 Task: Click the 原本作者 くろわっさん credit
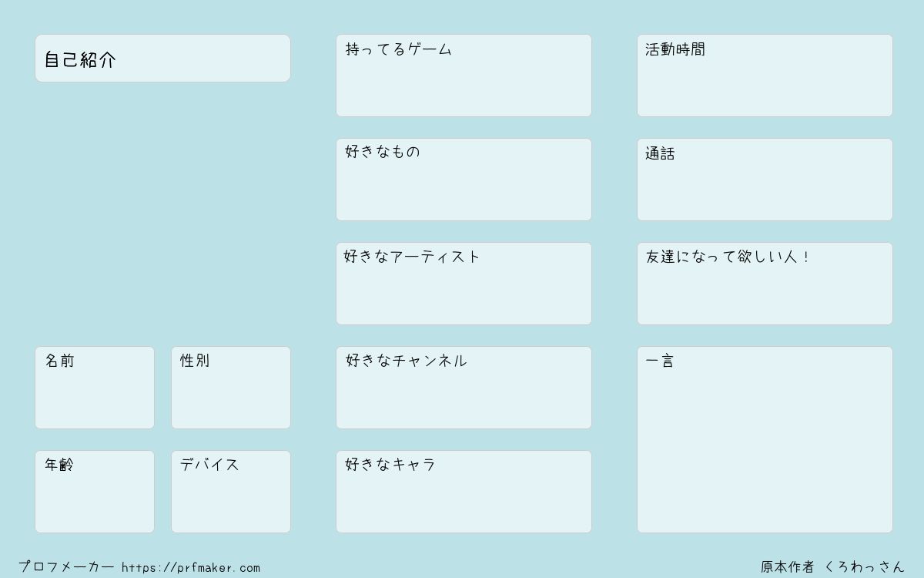(x=833, y=567)
